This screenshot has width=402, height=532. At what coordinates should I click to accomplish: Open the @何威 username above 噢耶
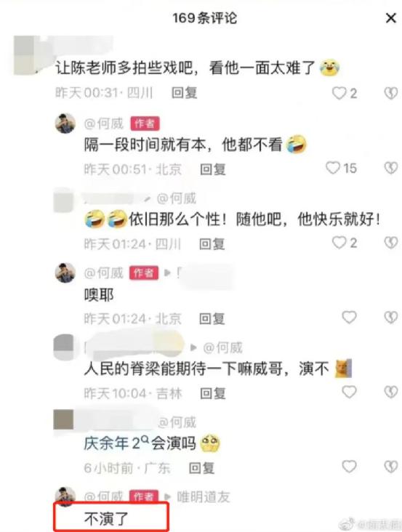coord(103,273)
